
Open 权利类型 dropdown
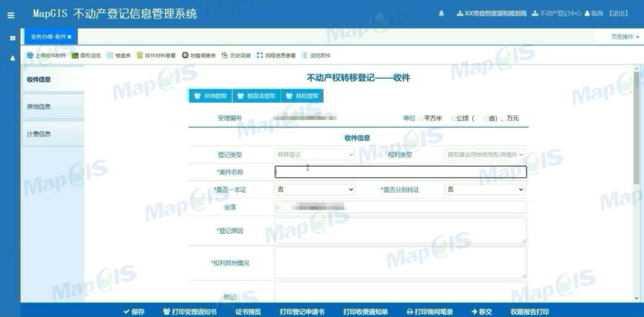pos(485,155)
